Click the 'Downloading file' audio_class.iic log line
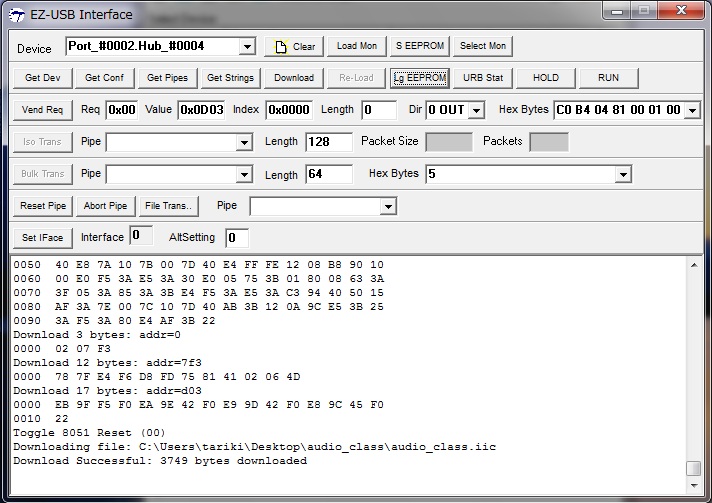The width and height of the screenshot is (712, 503). pyautogui.click(x=254, y=447)
